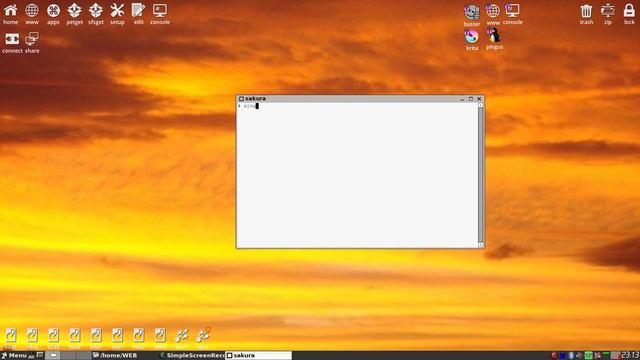Click inside the sakura terminal text area
640x360 pixels.
[x=357, y=175]
